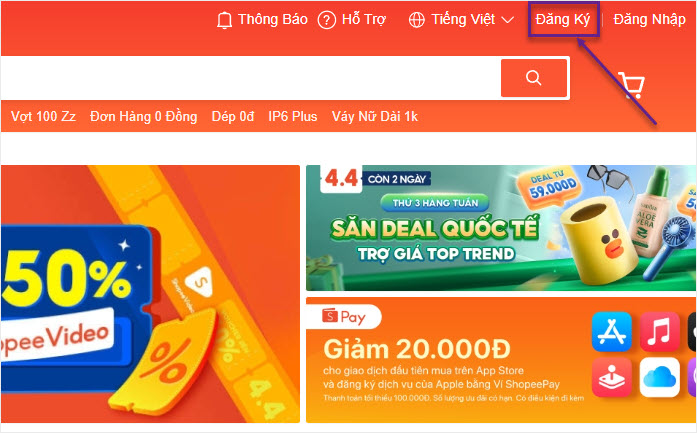The height and width of the screenshot is (433, 697).
Task: Click the Apple Music icon in banner
Action: pos(660,332)
